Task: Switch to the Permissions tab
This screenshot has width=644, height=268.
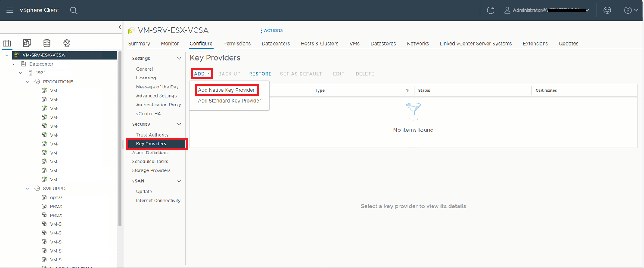Action: 237,44
